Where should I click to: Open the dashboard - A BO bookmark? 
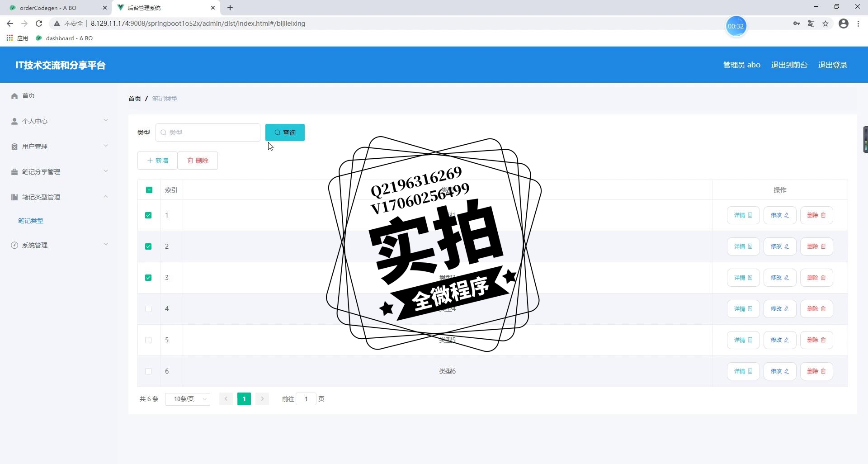tap(64, 38)
